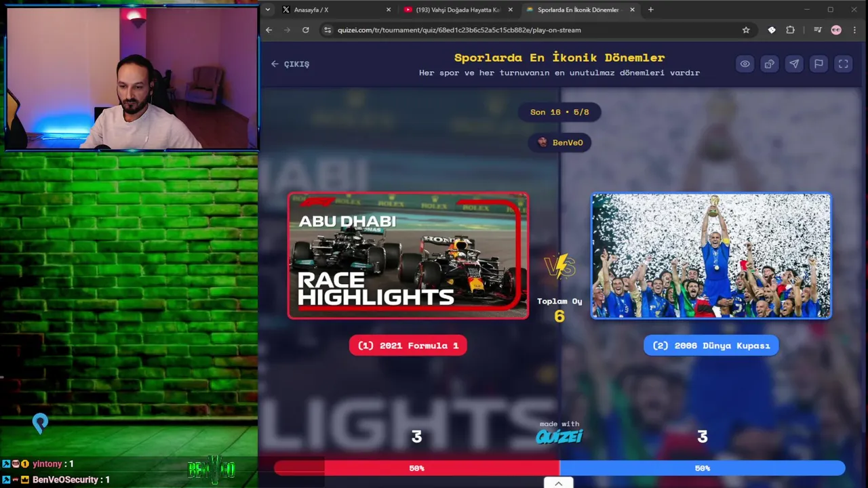Click BenVeOSecurity chat entry in overlay
The image size is (868, 488).
pyautogui.click(x=56, y=479)
